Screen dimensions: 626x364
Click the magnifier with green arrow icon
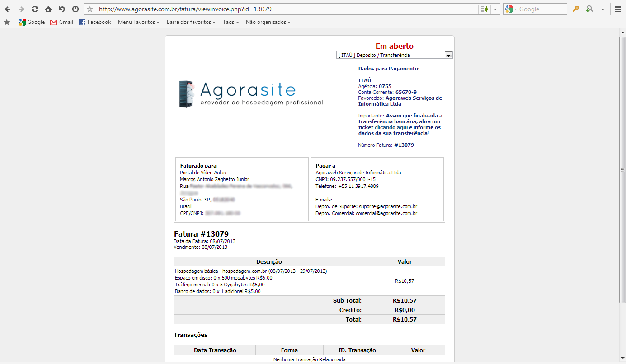point(589,9)
